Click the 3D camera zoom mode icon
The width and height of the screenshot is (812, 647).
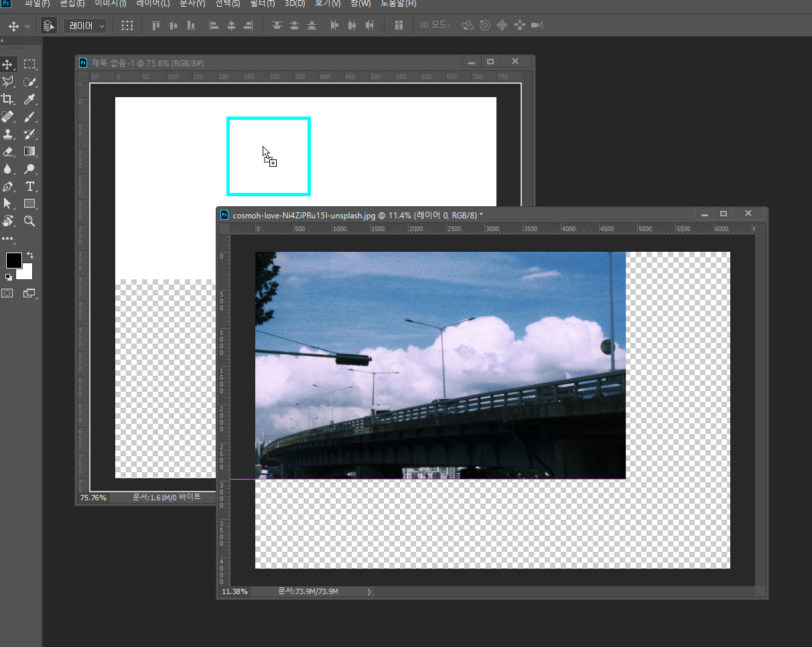point(537,25)
